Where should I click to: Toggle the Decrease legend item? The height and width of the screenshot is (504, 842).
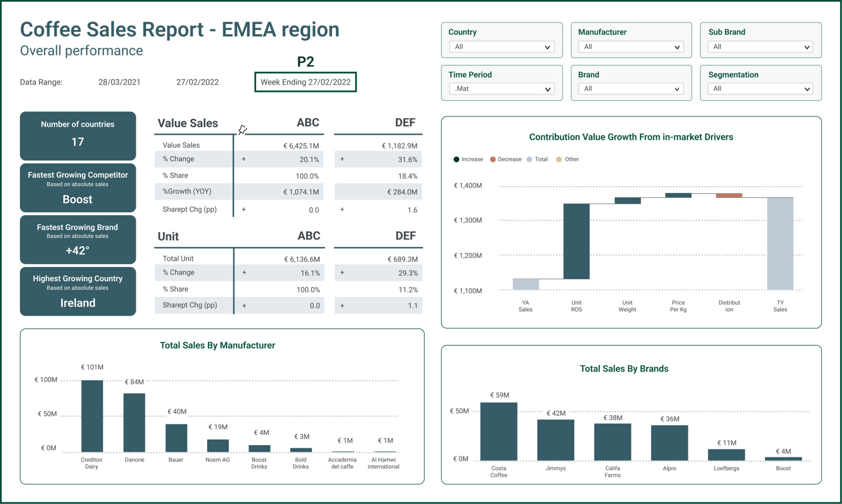click(x=505, y=159)
